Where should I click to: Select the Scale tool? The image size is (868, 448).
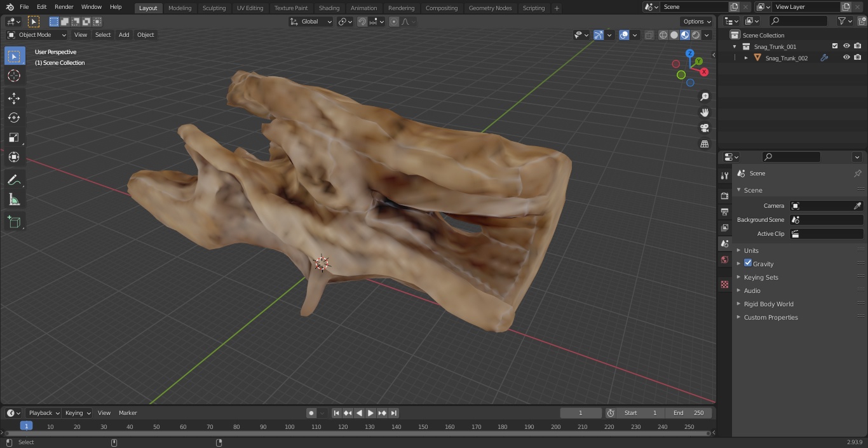14,137
